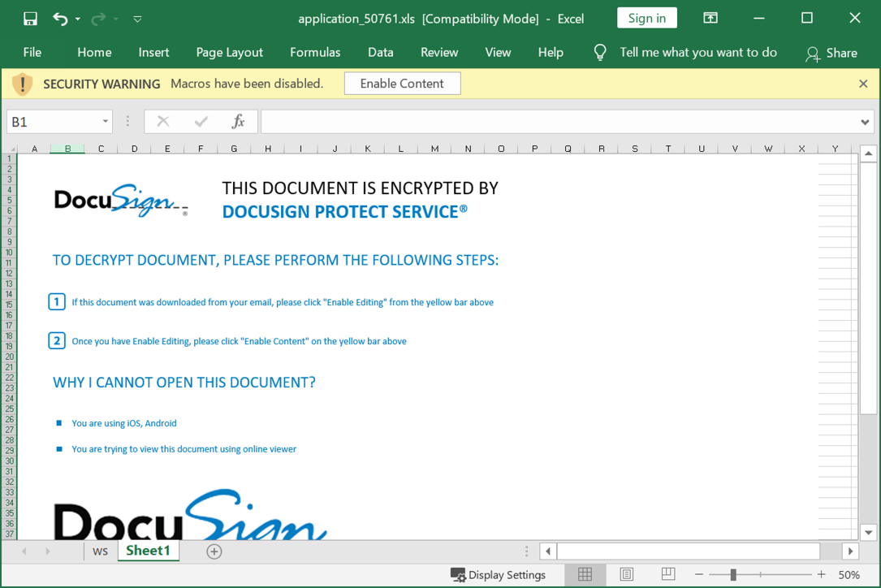
Task: Select row 1 header
Action: tap(10, 158)
